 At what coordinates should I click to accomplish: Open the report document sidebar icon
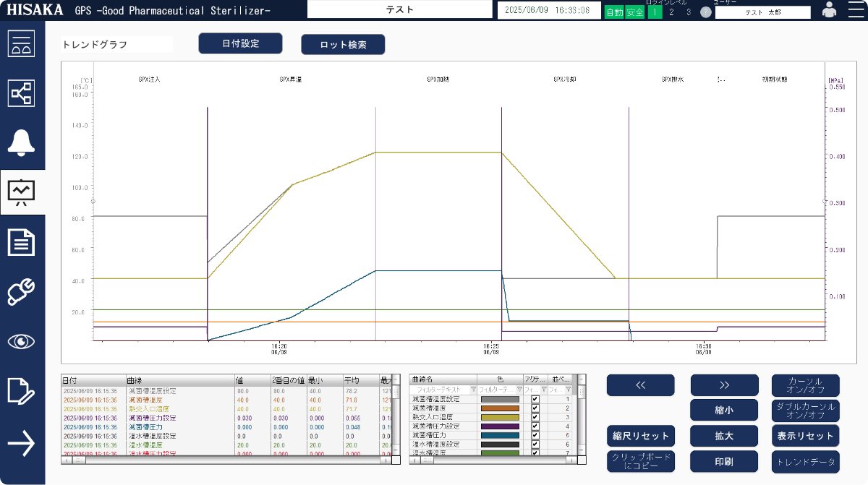pos(22,242)
